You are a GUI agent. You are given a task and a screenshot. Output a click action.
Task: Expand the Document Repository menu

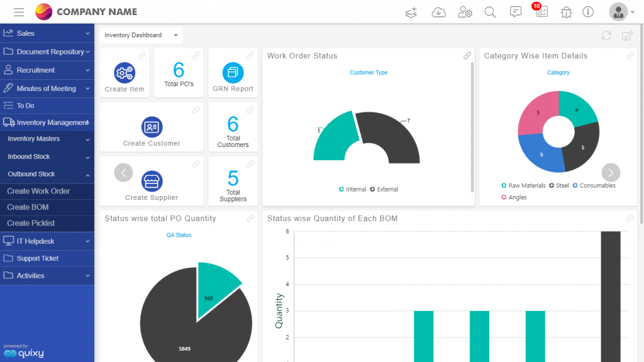[47, 52]
